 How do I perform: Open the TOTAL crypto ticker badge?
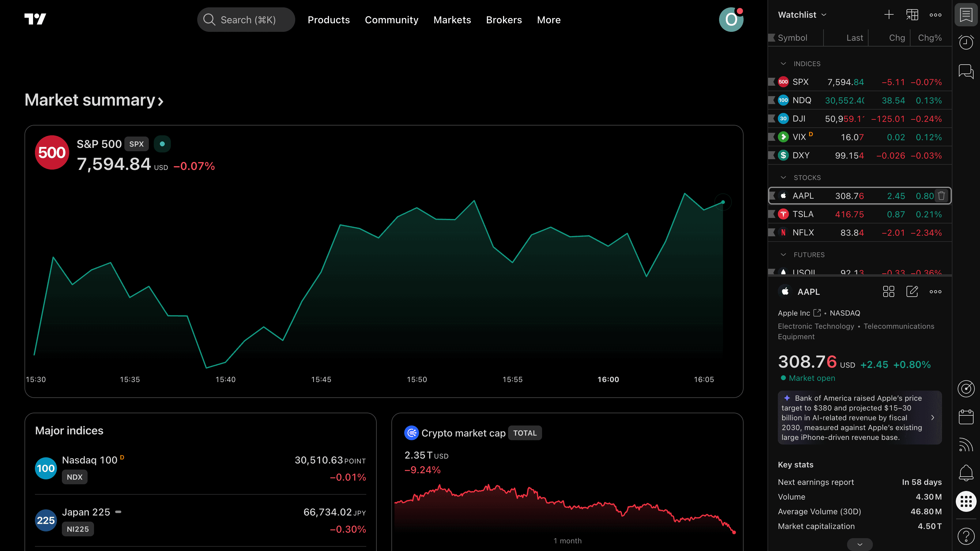tap(525, 433)
